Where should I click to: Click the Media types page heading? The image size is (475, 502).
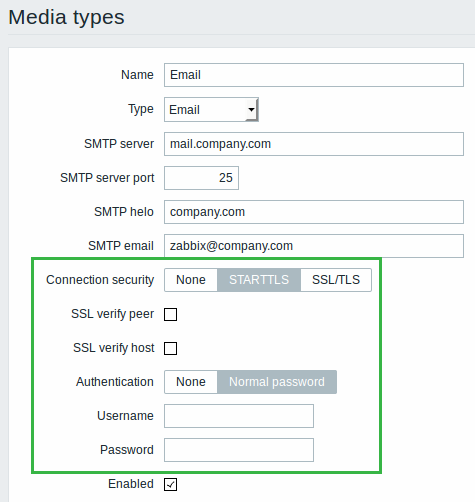coord(66,17)
